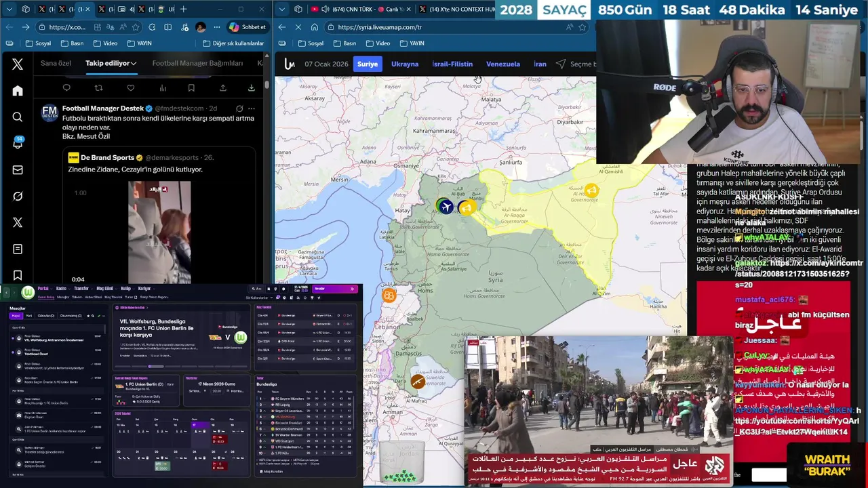The width and height of the screenshot is (868, 488).
Task: Click the X logo in Twitter sidebar
Action: tap(18, 64)
